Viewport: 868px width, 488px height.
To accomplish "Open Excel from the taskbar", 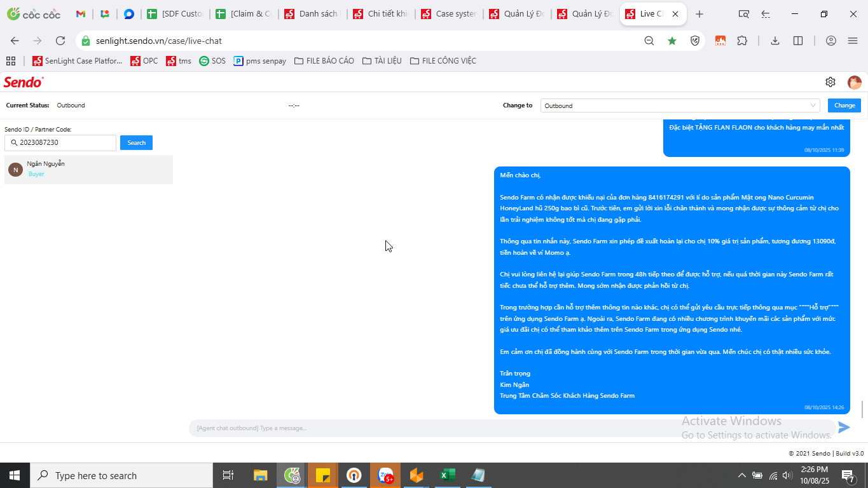I will [x=447, y=475].
